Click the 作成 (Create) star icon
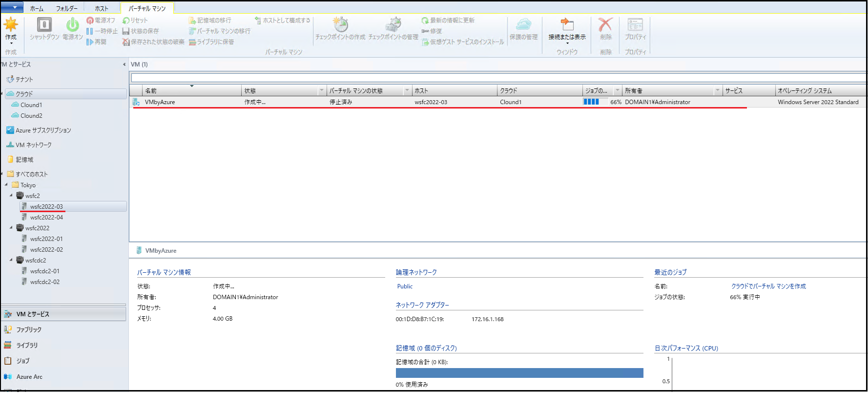Screen dimensions: 868x393 tap(11, 24)
